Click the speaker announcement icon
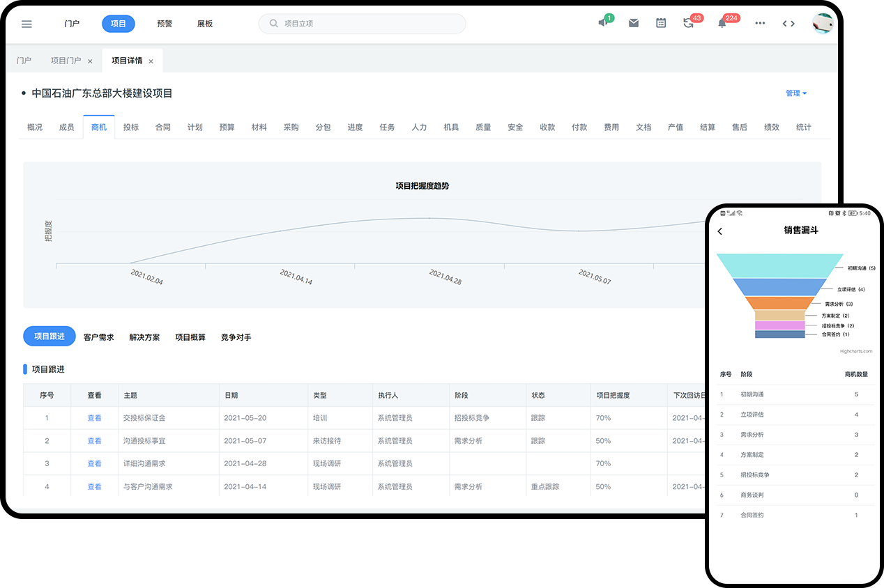 click(x=603, y=23)
